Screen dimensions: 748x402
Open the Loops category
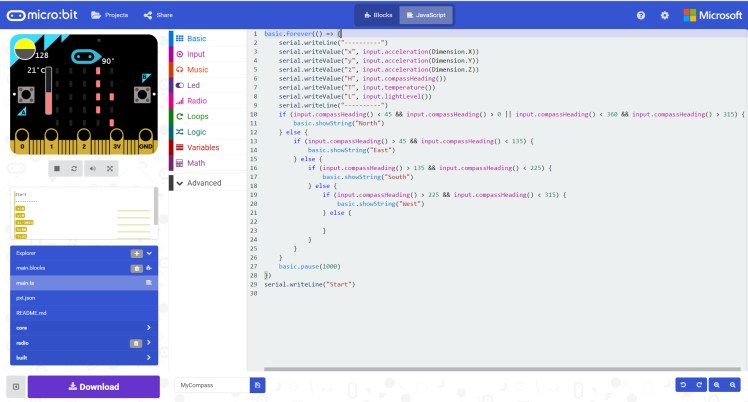[208, 116]
